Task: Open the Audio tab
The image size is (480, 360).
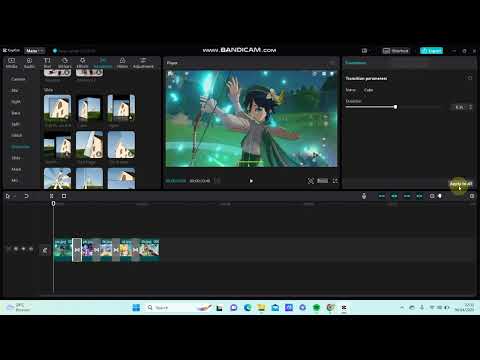Action: [x=29, y=63]
